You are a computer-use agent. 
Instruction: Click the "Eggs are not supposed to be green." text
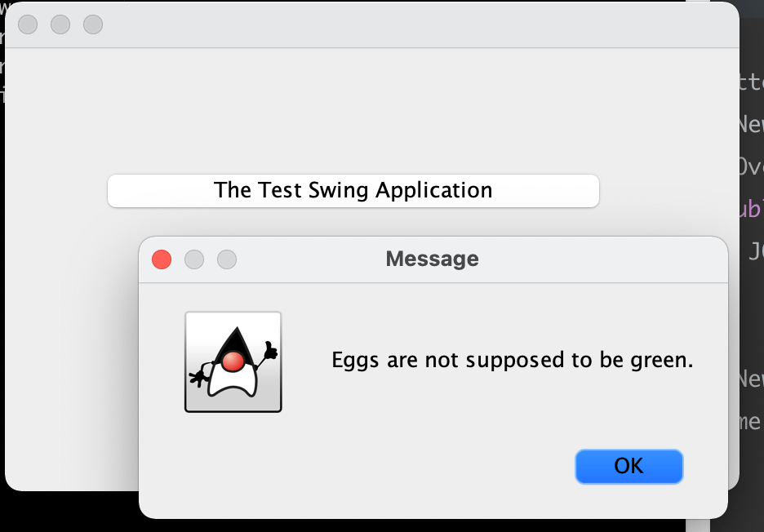[x=512, y=361]
